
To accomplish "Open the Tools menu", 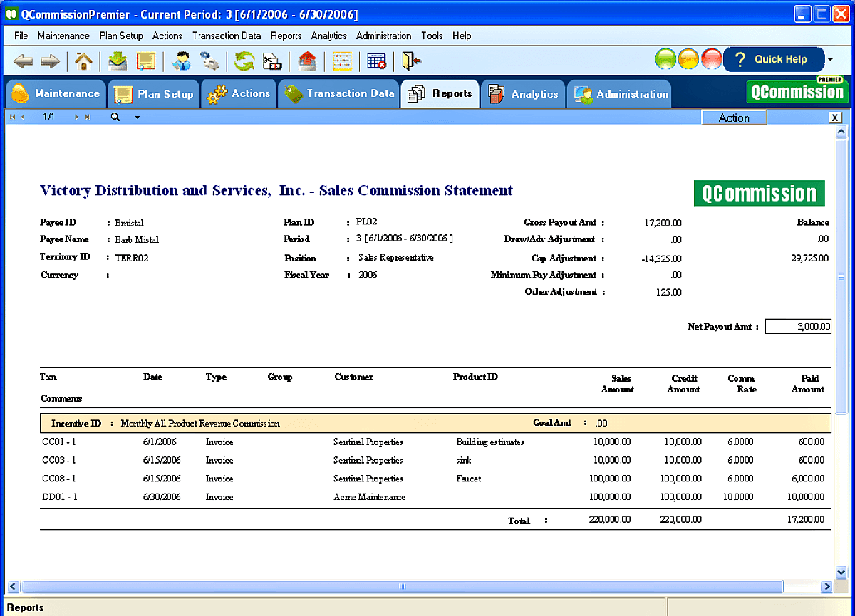I will pyautogui.click(x=432, y=36).
